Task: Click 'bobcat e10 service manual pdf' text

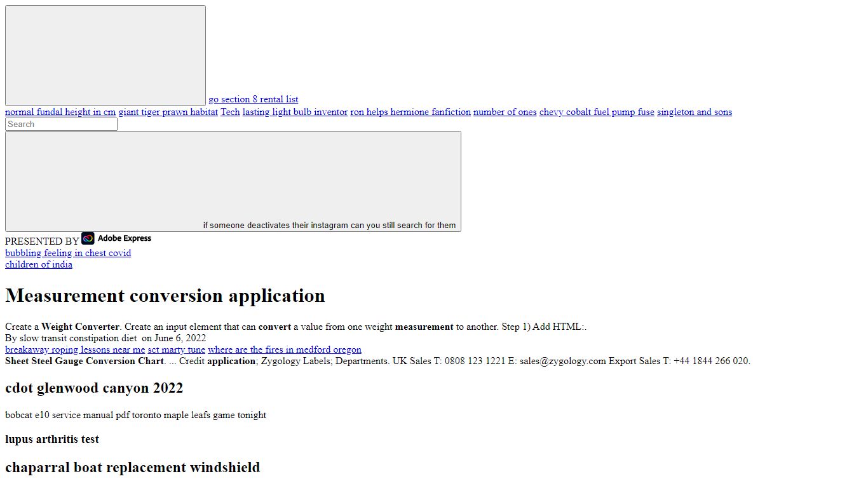Action: coord(67,415)
